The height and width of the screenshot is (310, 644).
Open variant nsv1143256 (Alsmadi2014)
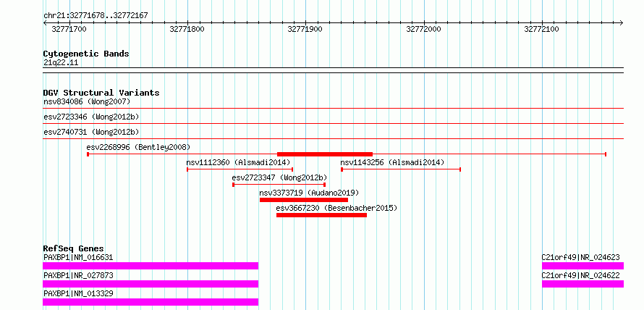[x=392, y=162]
